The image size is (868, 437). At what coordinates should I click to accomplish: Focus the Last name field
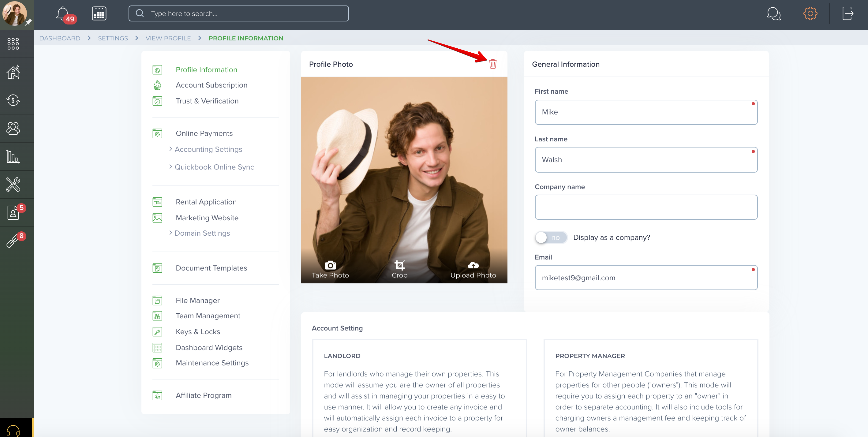click(x=646, y=160)
